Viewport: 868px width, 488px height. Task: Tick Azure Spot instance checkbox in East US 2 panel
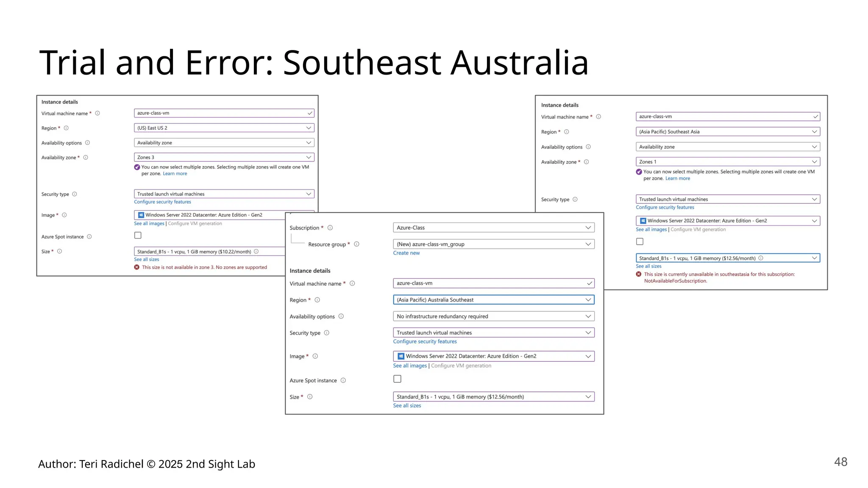[138, 235]
